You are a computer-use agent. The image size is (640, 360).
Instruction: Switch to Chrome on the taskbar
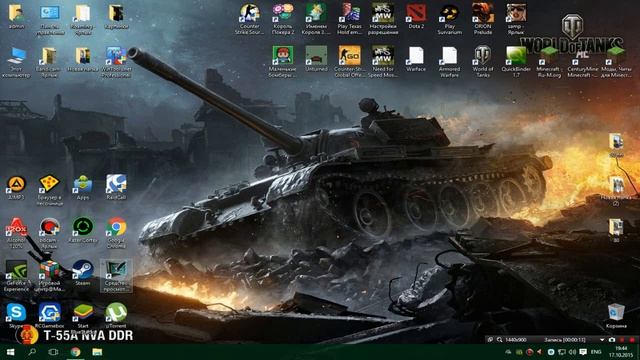[75, 352]
